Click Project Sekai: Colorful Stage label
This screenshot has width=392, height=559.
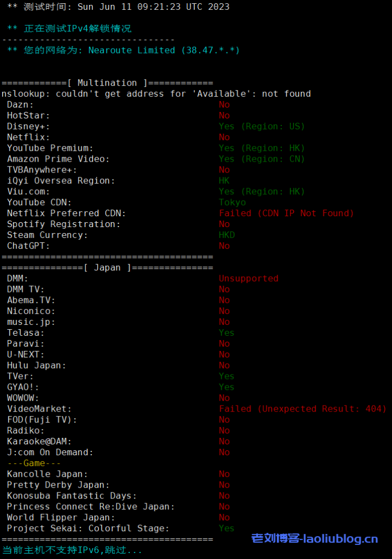pos(88,528)
